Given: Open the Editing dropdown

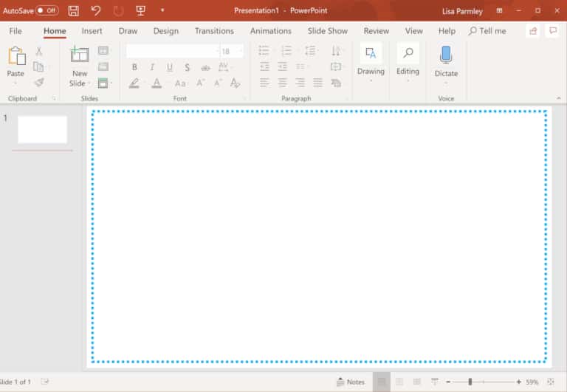Looking at the screenshot, I should (x=408, y=62).
